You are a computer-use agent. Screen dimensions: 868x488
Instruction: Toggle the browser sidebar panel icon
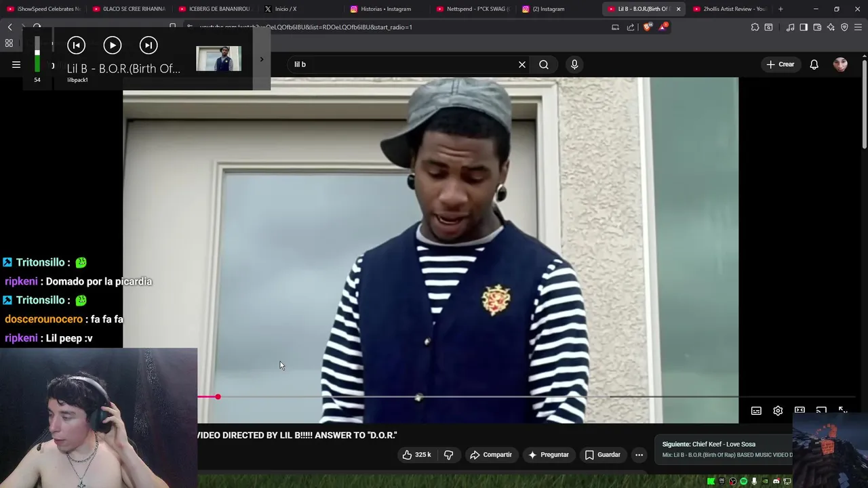click(804, 27)
